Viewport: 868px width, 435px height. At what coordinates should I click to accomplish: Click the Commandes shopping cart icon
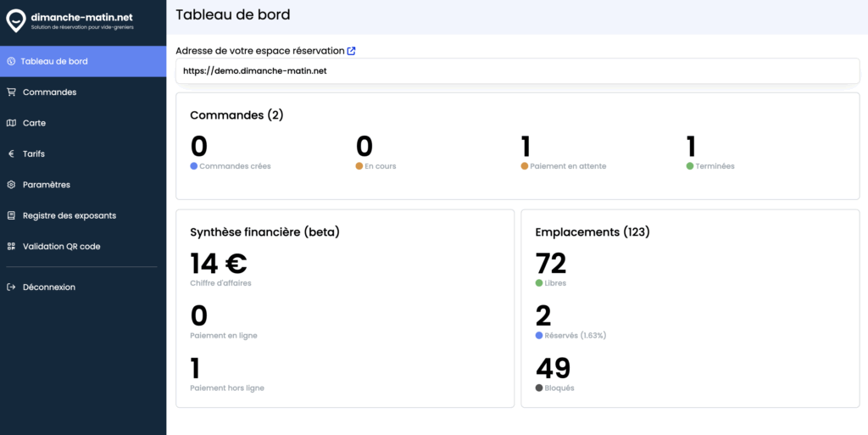pos(11,92)
